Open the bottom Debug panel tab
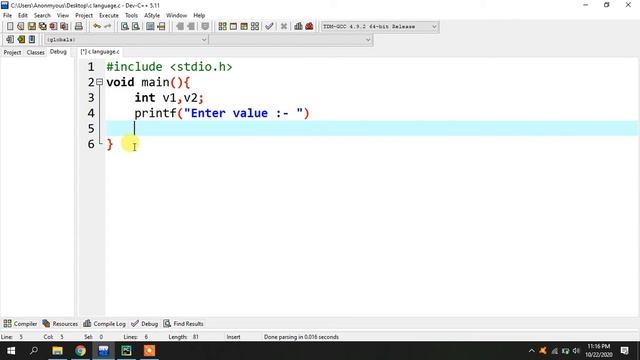640x360 pixels. (144, 324)
